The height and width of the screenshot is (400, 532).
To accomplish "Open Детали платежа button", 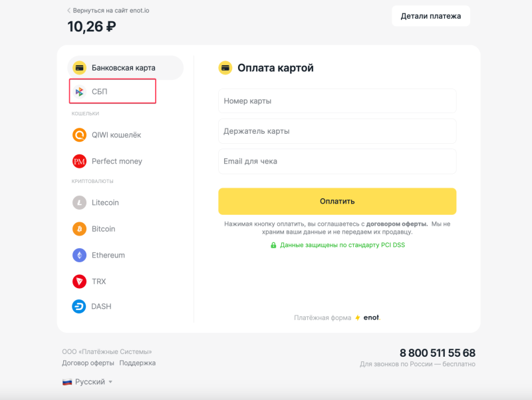I will 431,16.
